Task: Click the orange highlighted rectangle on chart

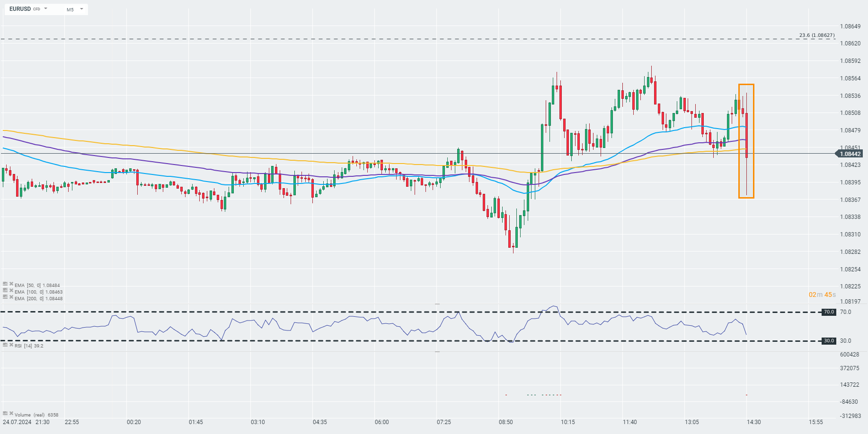Action: tap(746, 85)
